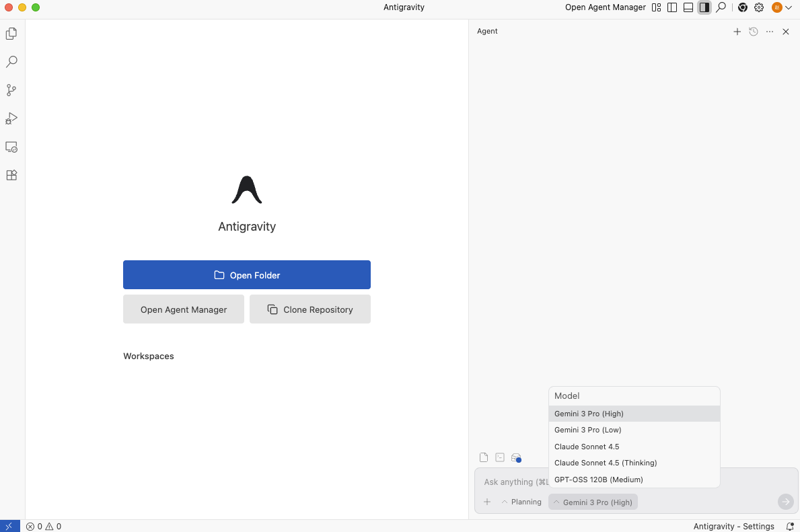Toggle the primary sidebar visibility

[x=672, y=7]
